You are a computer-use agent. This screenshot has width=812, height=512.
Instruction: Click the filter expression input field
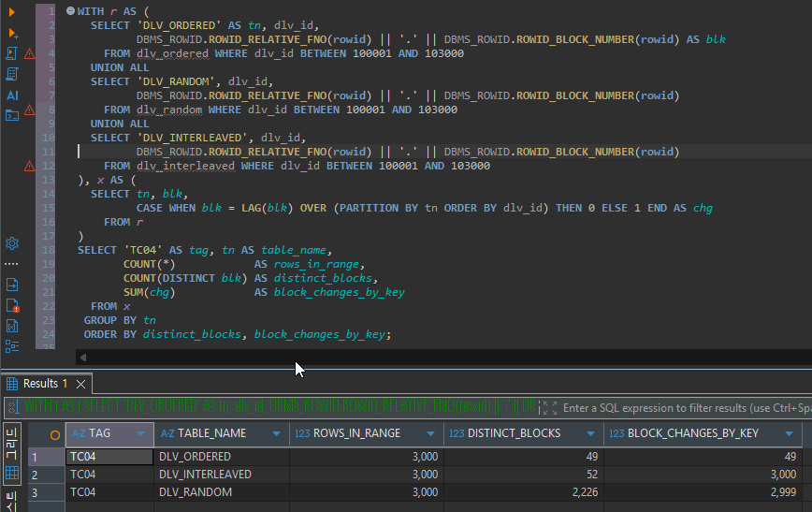tap(686, 408)
